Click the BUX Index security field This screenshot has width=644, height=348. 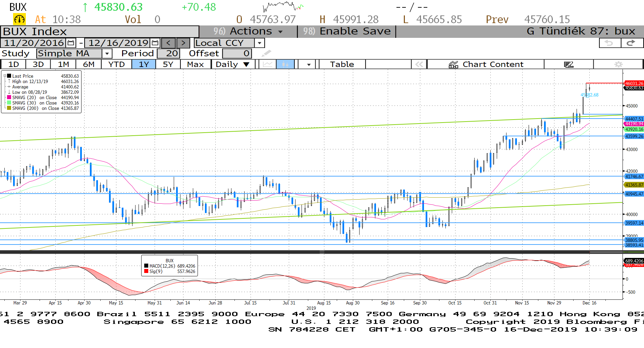(x=100, y=31)
